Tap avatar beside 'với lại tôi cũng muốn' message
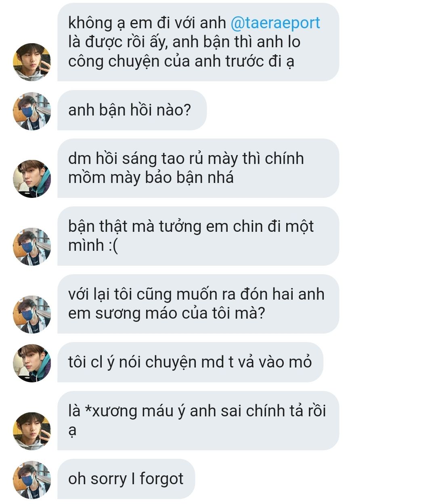 pos(32,314)
